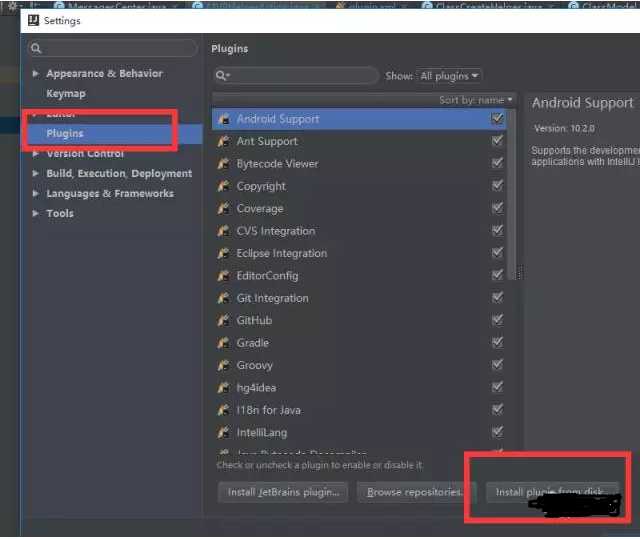Disable the Eclipse Integration checkbox
Screen dimensions: 640x539
click(x=497, y=253)
